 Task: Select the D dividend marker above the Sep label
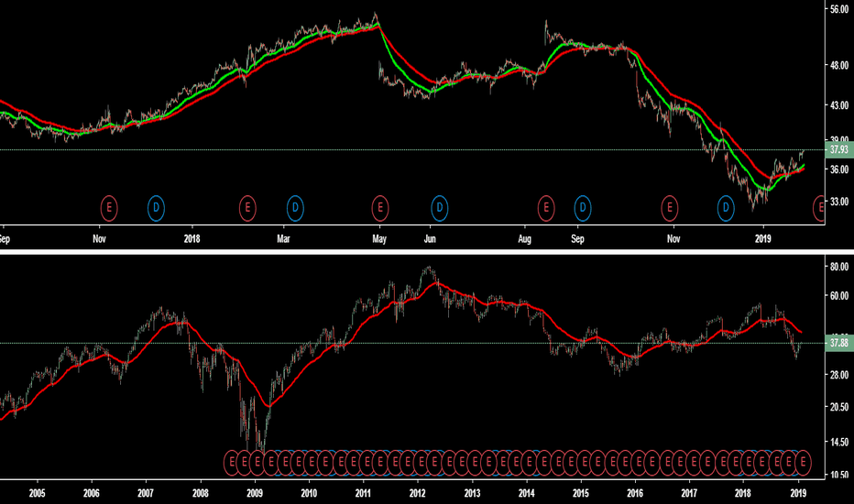click(583, 208)
